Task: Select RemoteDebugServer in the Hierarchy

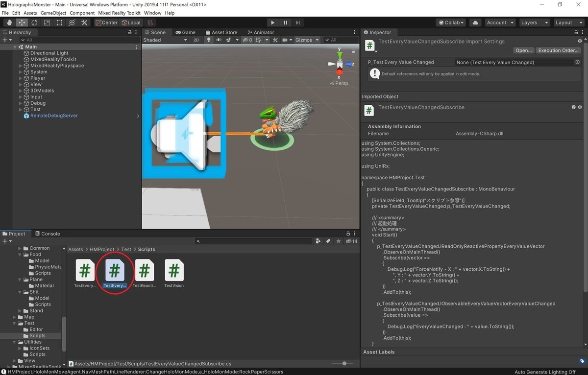Action: pos(54,116)
